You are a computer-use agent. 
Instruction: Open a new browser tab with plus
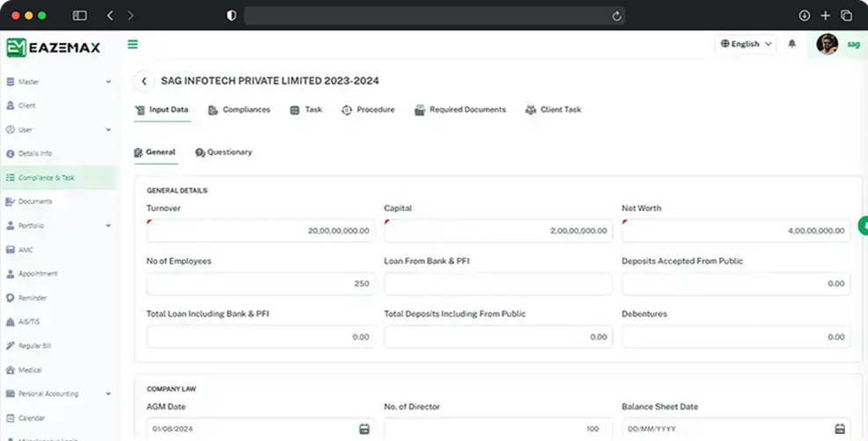pyautogui.click(x=826, y=16)
